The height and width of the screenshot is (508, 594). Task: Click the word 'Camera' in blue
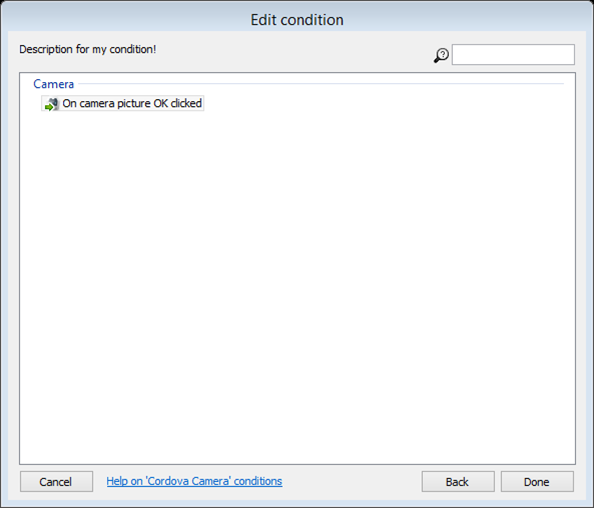[x=53, y=84]
